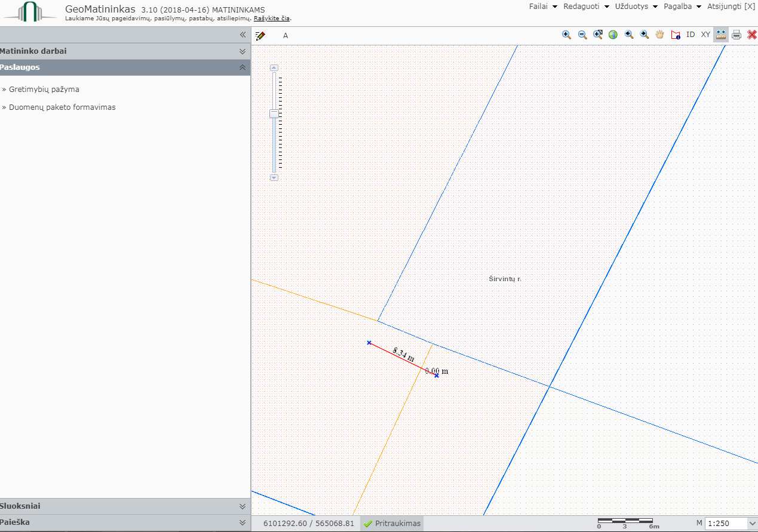Select the zoom out magnifier tool
This screenshot has width=758, height=532.
pyautogui.click(x=582, y=35)
